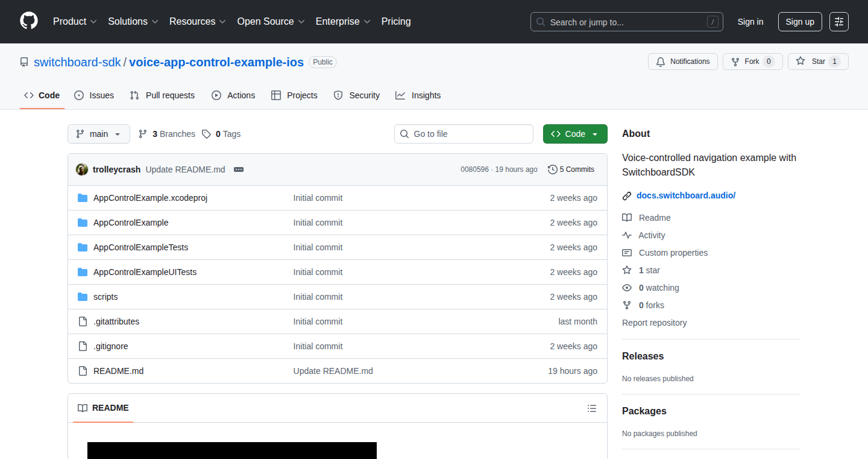
Task: Open the voice-app-control-example-ios repo link
Action: point(216,62)
